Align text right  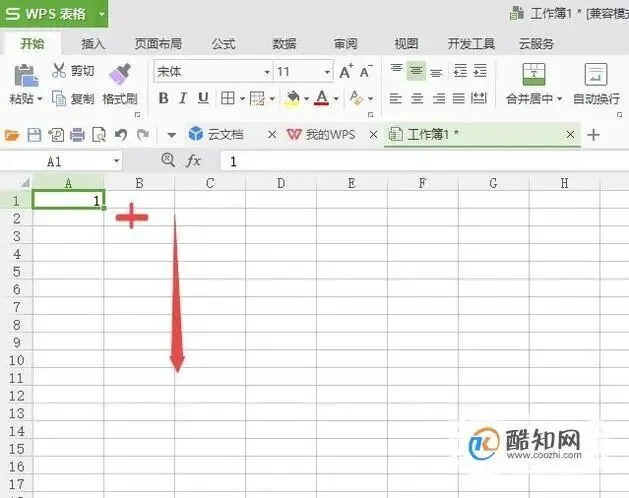click(x=438, y=98)
